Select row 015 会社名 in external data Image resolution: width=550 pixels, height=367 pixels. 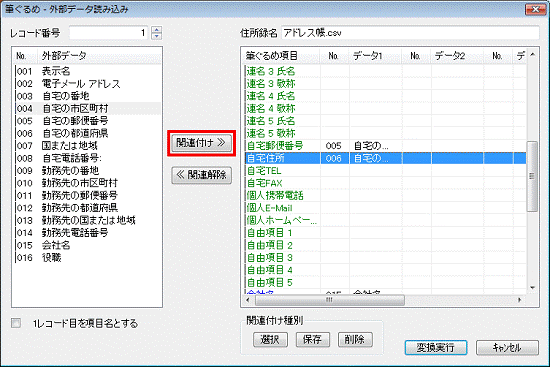pyautogui.click(x=87, y=245)
